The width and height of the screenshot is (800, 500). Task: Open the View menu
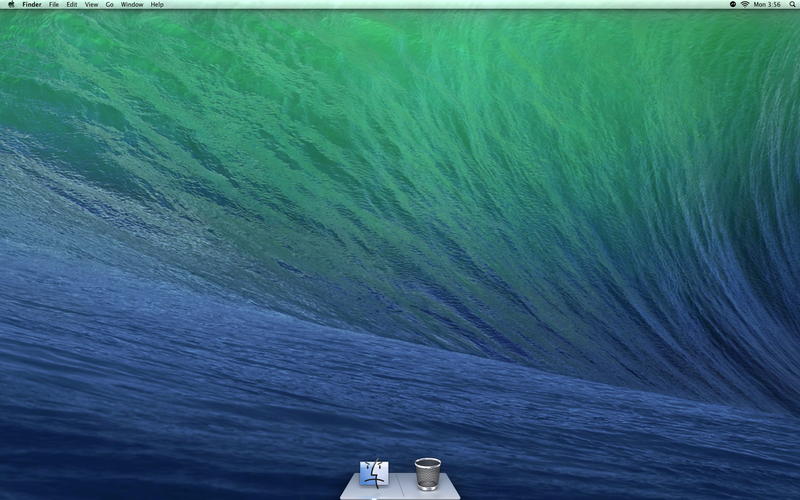(x=91, y=4)
